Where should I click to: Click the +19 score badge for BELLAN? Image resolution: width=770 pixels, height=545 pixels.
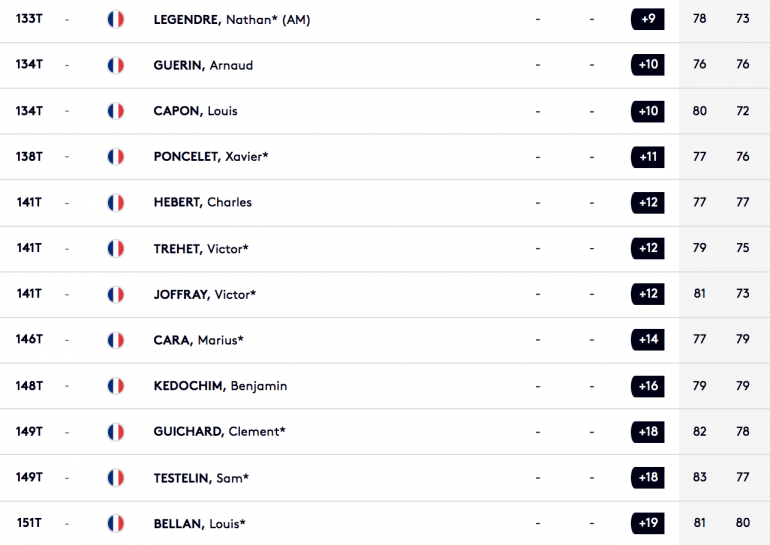648,523
